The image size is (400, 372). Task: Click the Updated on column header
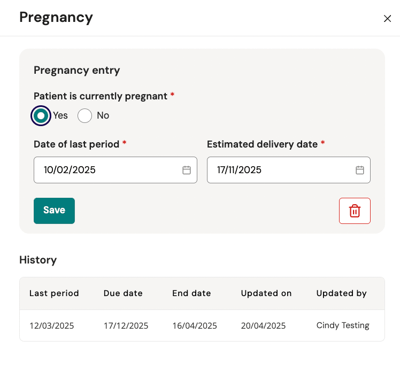click(266, 293)
